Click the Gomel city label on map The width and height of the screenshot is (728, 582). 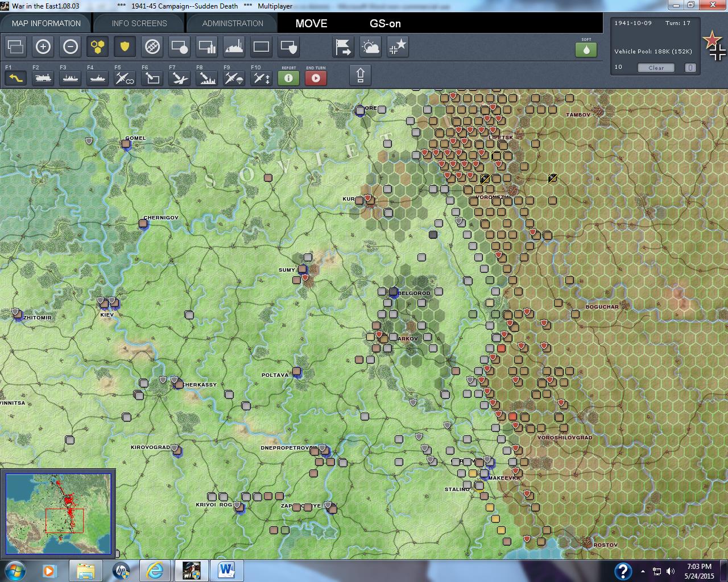click(135, 138)
